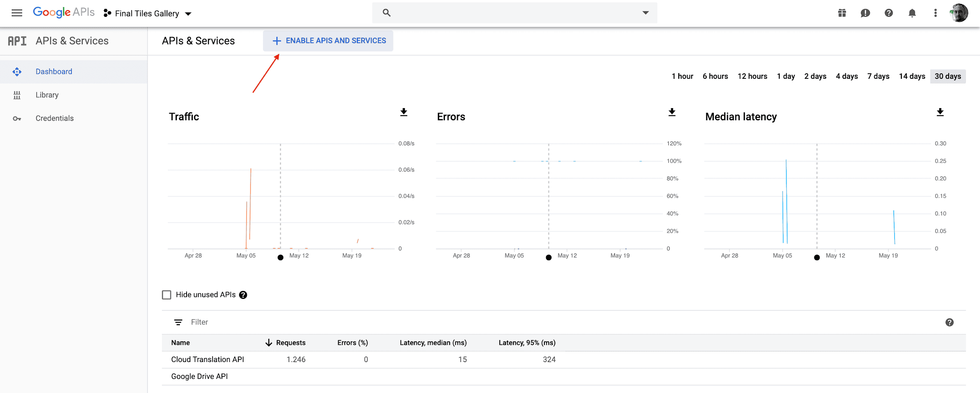Open the hamburger navigation menu
Image resolution: width=980 pixels, height=393 pixels.
click(x=17, y=13)
